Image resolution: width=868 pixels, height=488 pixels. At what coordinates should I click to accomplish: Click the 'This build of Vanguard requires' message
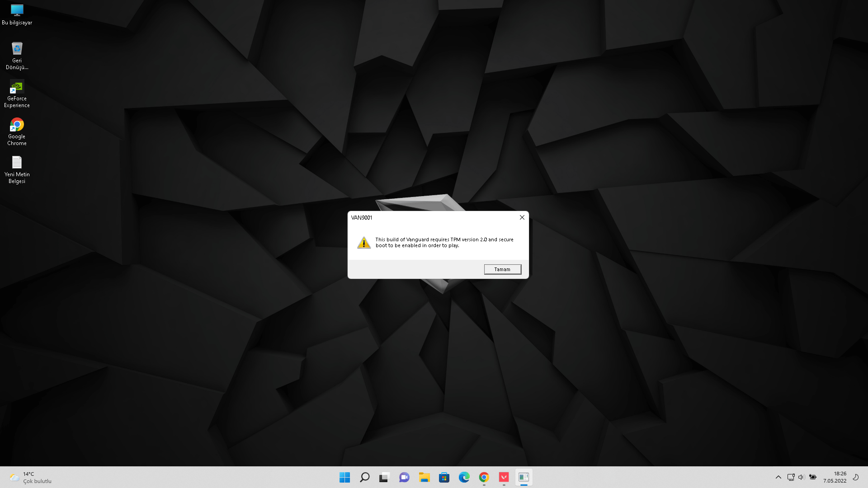pos(444,243)
